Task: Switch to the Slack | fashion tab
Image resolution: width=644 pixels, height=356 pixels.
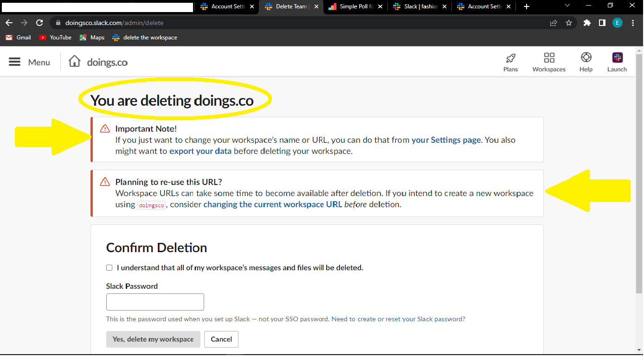Action: point(419,6)
